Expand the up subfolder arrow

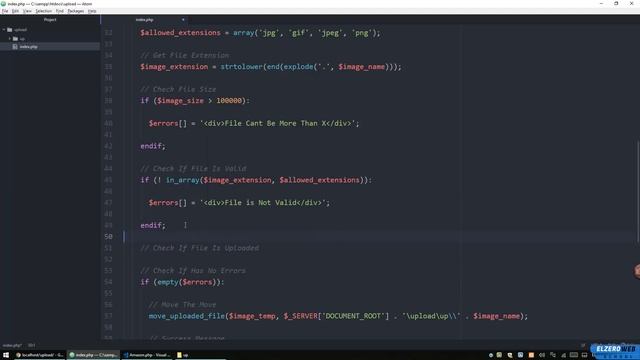tap(10, 39)
